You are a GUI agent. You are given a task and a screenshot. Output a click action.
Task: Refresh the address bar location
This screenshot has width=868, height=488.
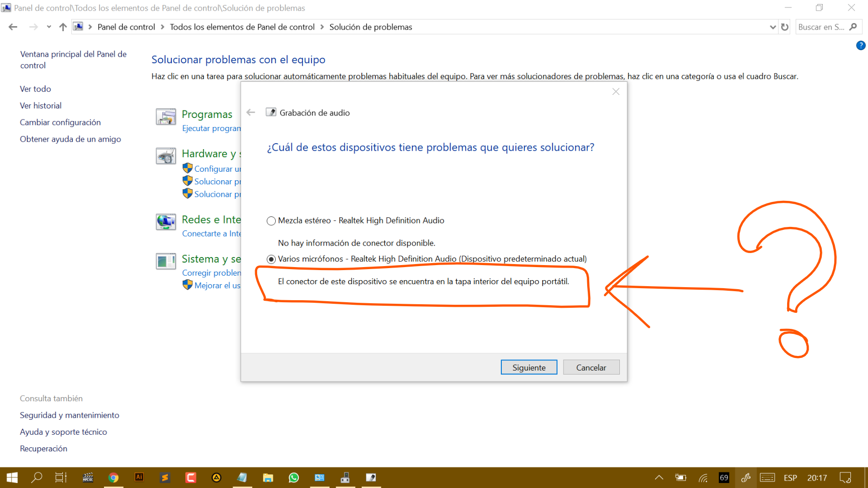785,27
